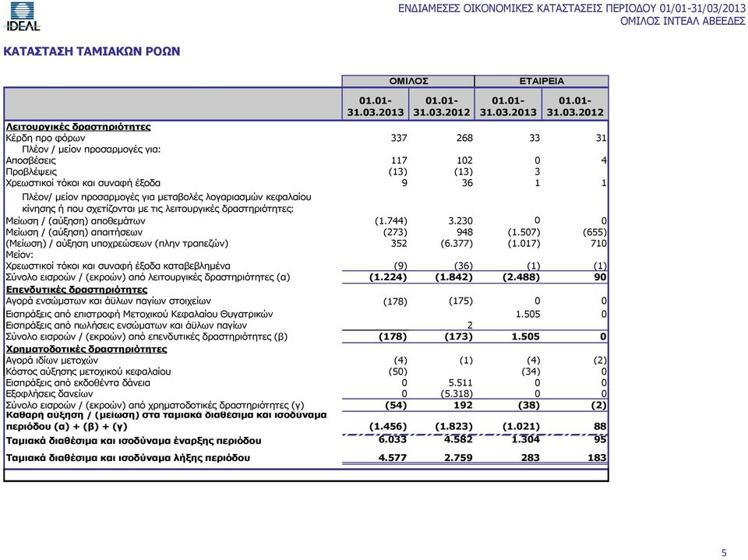The height and width of the screenshot is (560, 748).
Task: Click the value 268 in profit row
Action: click(x=464, y=138)
